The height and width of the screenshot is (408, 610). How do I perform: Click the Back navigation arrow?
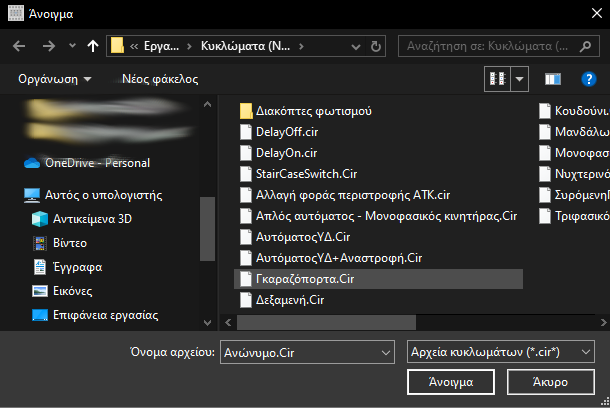[x=20, y=45]
